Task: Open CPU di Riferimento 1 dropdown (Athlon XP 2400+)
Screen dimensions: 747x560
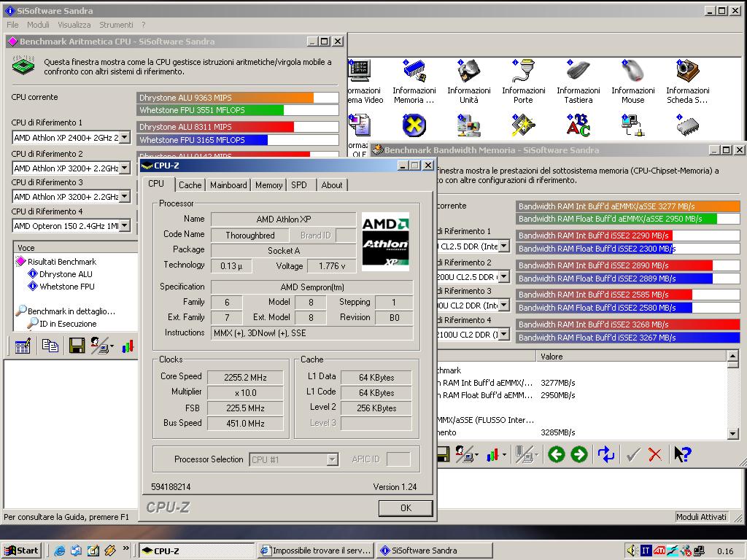Action: pos(124,138)
